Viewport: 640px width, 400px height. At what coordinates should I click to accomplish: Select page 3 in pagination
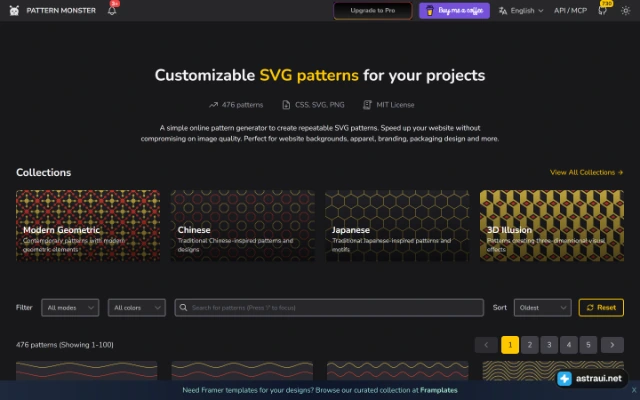(x=549, y=345)
